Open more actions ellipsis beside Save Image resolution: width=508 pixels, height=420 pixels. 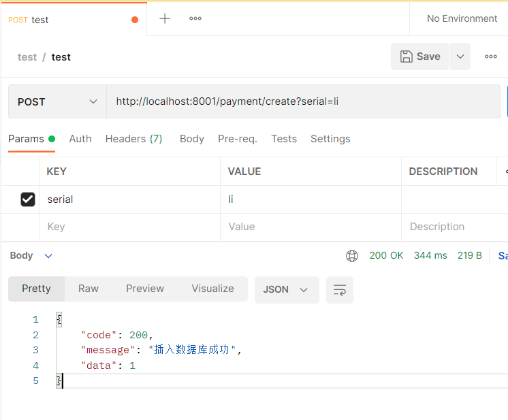click(x=491, y=56)
